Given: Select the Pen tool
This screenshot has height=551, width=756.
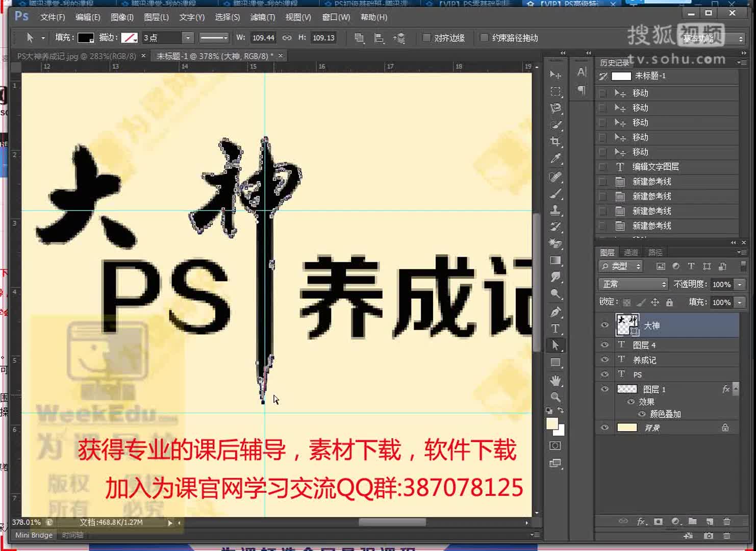Looking at the screenshot, I should pos(556,312).
